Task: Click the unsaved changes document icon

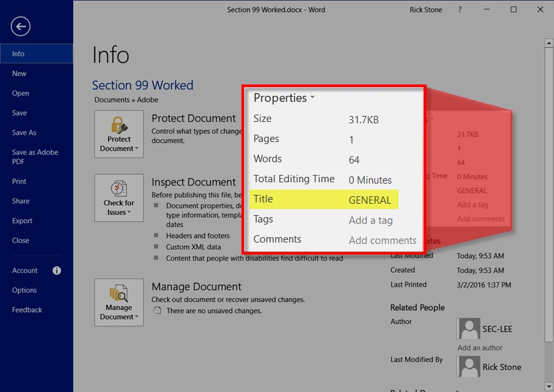Action: pyautogui.click(x=157, y=310)
